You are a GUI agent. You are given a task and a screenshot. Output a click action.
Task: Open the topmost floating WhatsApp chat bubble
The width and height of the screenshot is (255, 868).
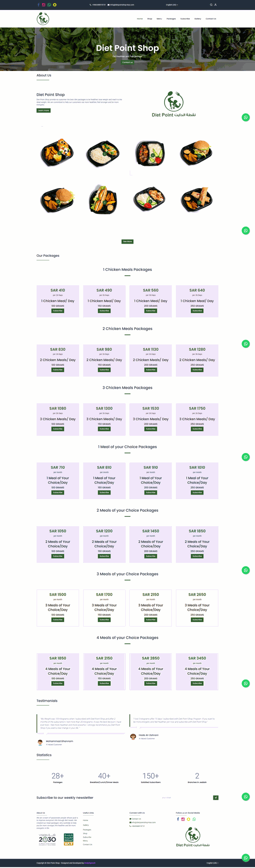(246, 118)
